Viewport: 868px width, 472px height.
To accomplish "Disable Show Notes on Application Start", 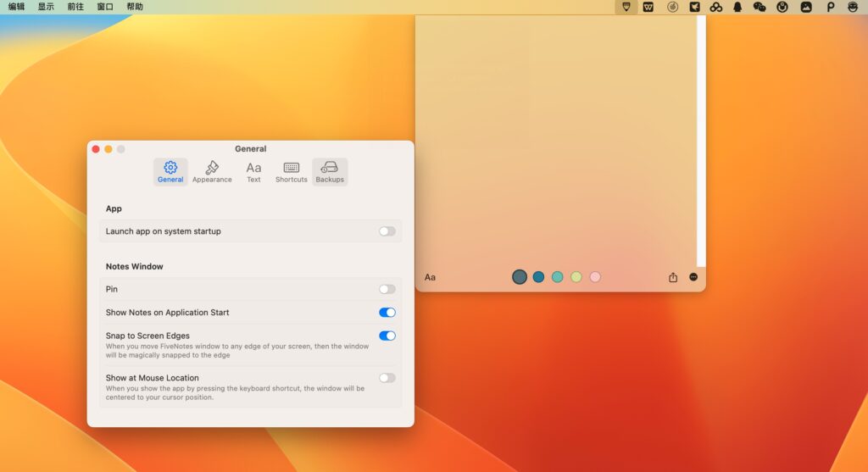I will (387, 313).
